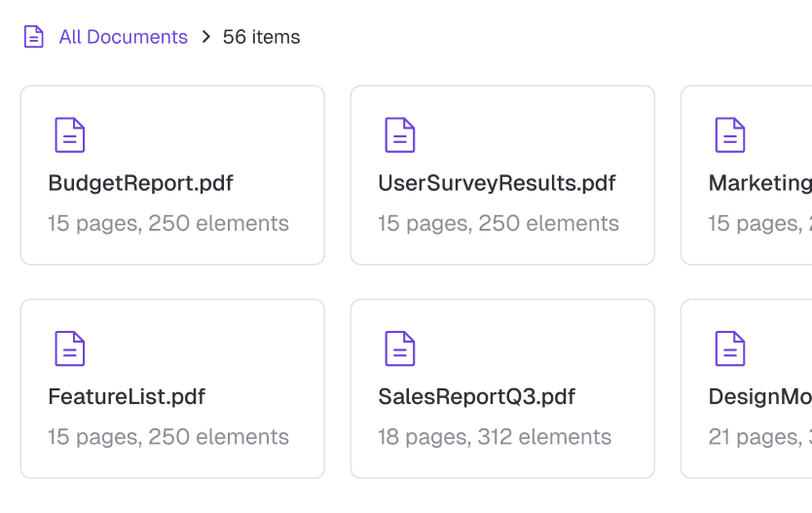The height and width of the screenshot is (513, 812).
Task: Click the file icon on BudgetReport.pdf card
Action: coord(70,135)
